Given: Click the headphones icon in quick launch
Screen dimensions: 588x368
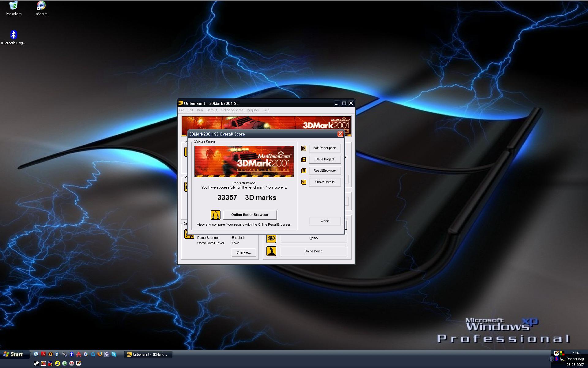Looking at the screenshot, I should tap(107, 354).
